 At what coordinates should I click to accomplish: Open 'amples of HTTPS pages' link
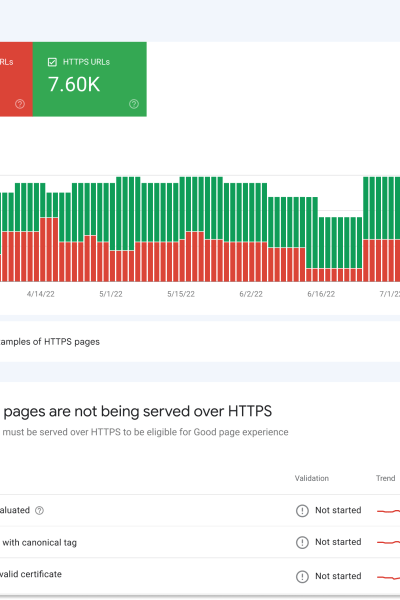(x=50, y=342)
